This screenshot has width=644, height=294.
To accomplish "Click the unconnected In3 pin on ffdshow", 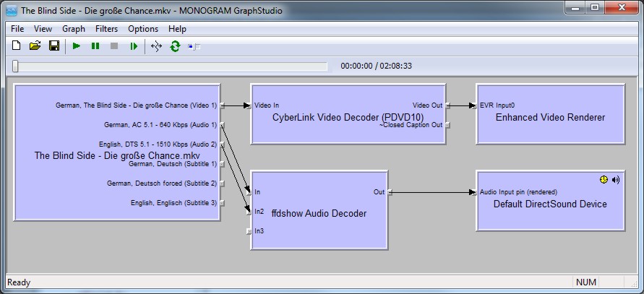I will click(248, 231).
